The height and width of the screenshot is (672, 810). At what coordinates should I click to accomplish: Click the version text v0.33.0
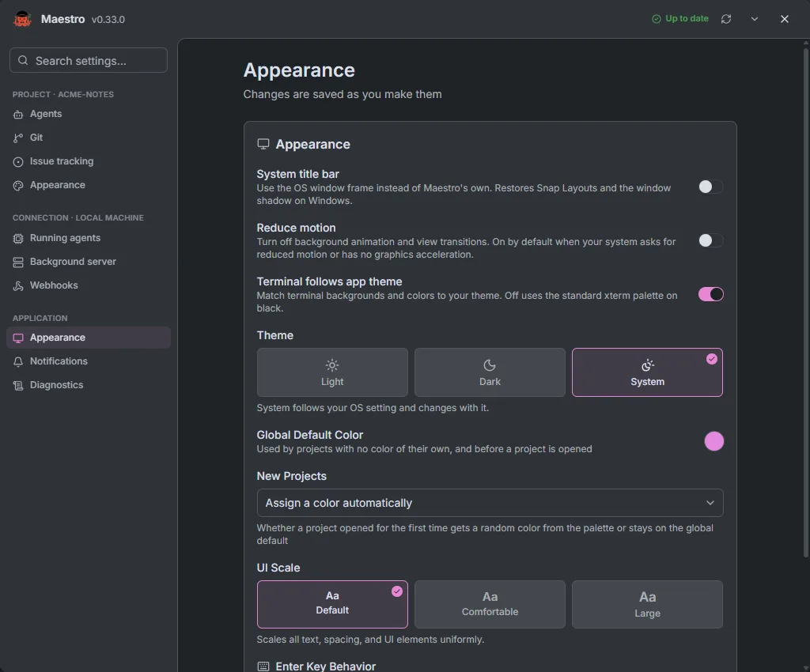(108, 20)
